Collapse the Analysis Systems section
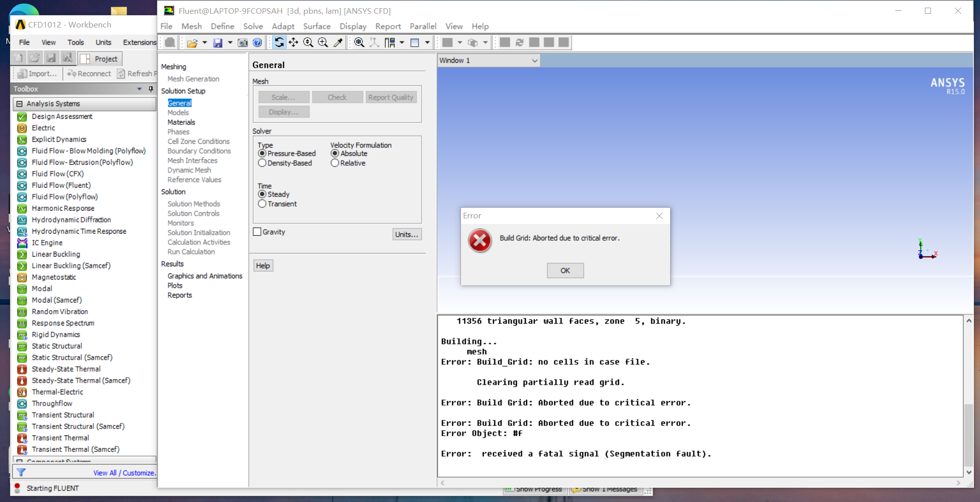980x502 pixels. [19, 104]
